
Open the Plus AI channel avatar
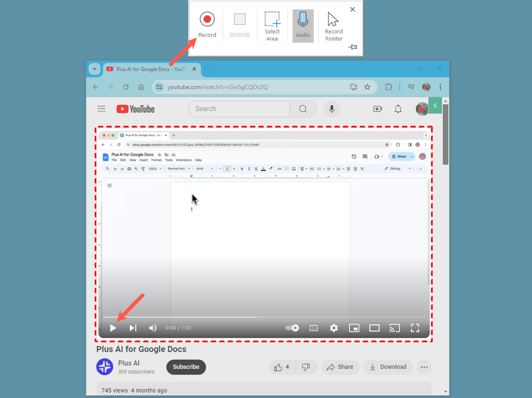105,367
